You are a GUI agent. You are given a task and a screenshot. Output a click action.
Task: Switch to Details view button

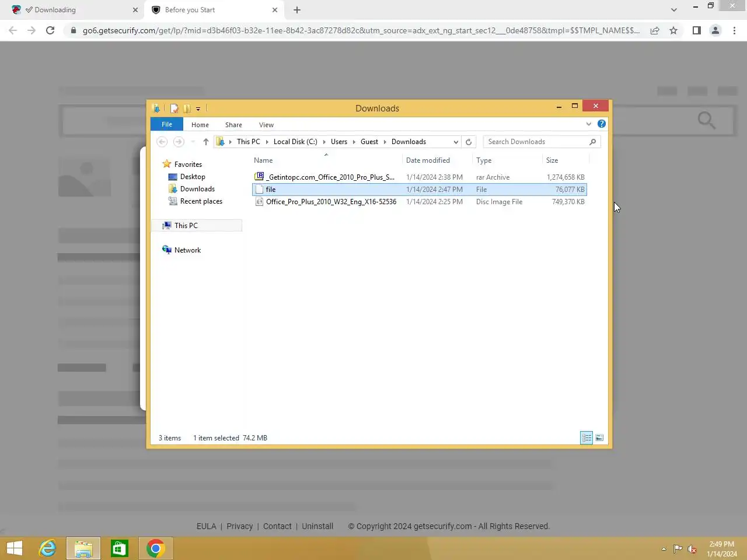pyautogui.click(x=587, y=437)
